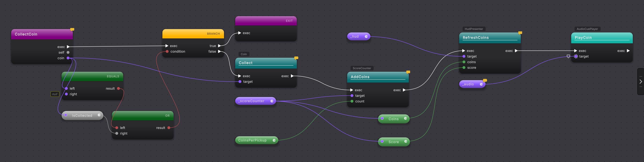This screenshot has height=162, width=644.
Task: Click the right port of OR node
Action: pyautogui.click(x=117, y=134)
